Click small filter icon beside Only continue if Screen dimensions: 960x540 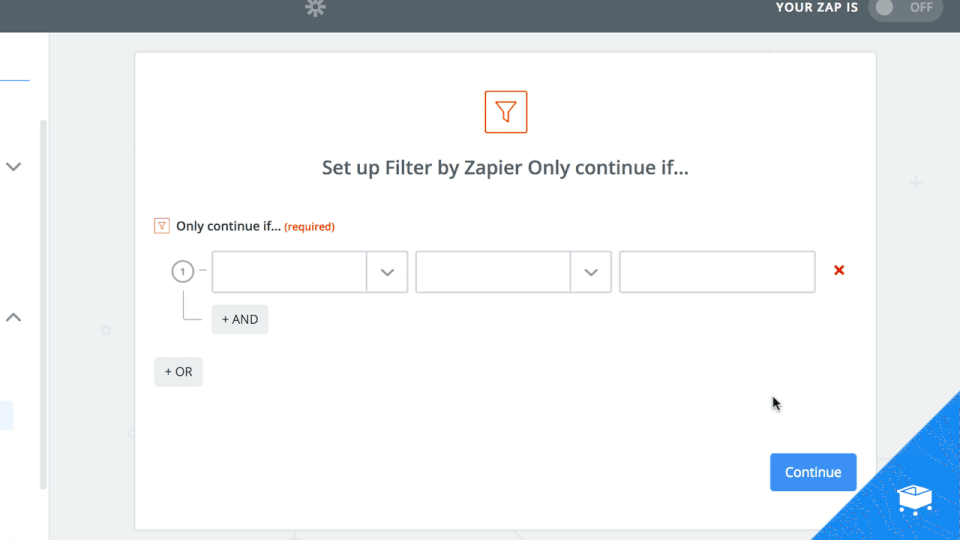coord(162,226)
